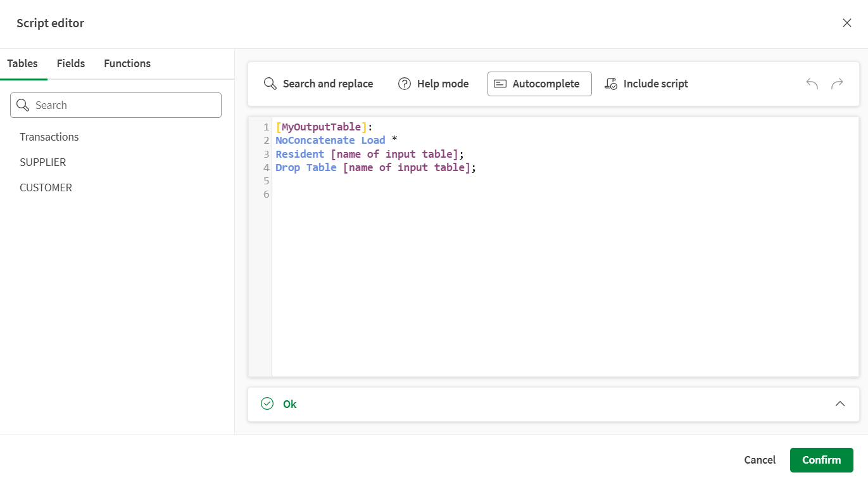Image resolution: width=868 pixels, height=482 pixels.
Task: Select the Transactions table
Action: click(x=49, y=137)
